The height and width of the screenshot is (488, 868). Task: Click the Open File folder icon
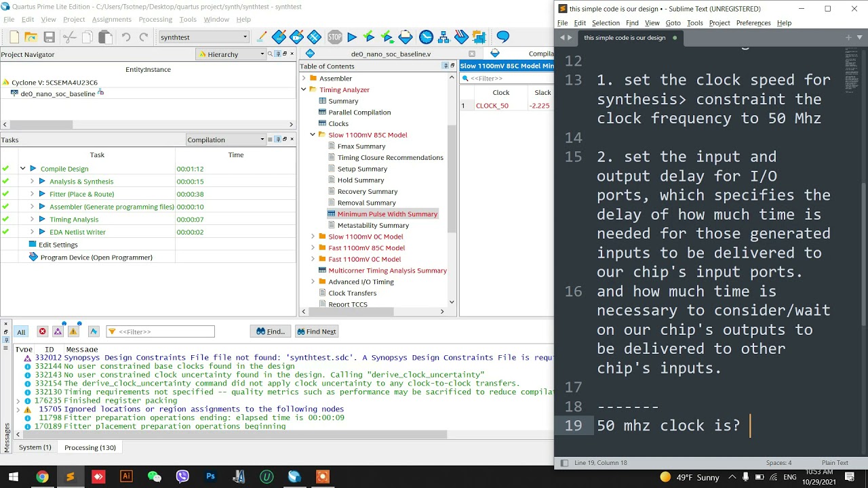click(32, 37)
